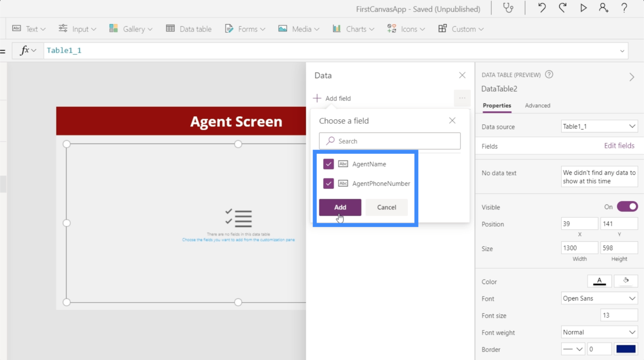Insert a Data table
This screenshot has height=360, width=644.
click(x=189, y=29)
